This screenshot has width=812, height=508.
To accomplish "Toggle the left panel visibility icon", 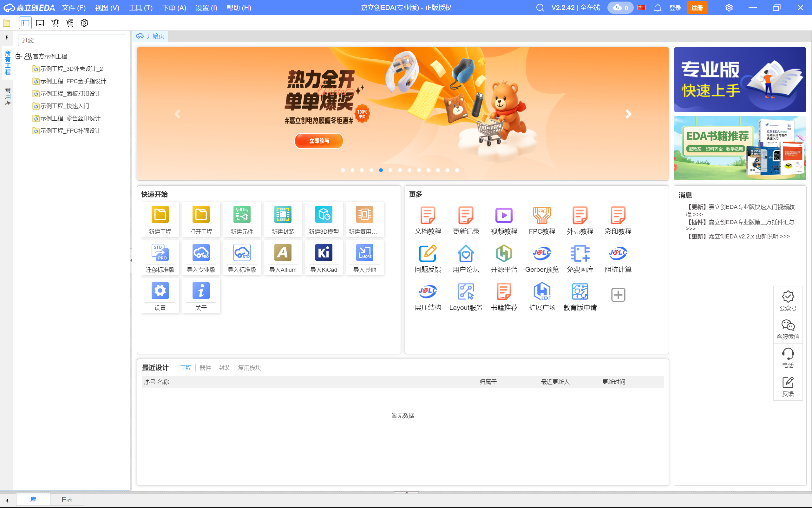I will point(25,23).
